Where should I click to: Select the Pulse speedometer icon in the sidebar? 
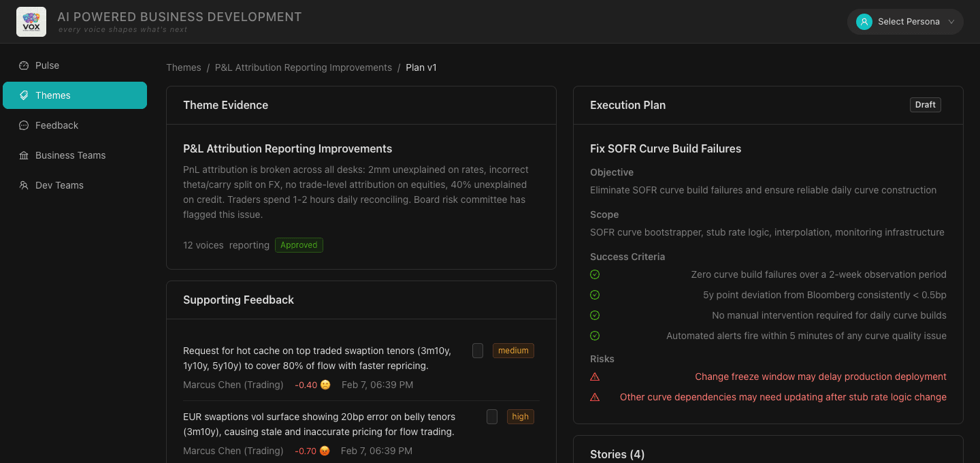pyautogui.click(x=22, y=65)
